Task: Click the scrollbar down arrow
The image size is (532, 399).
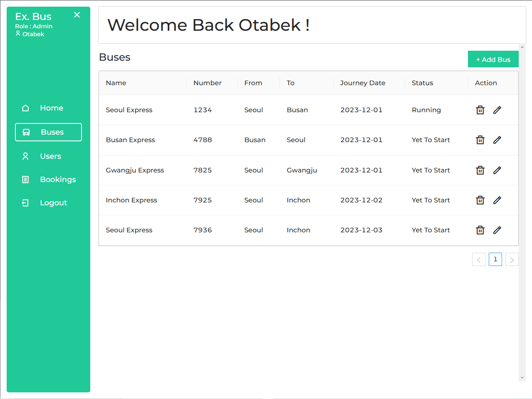Action: click(x=522, y=378)
